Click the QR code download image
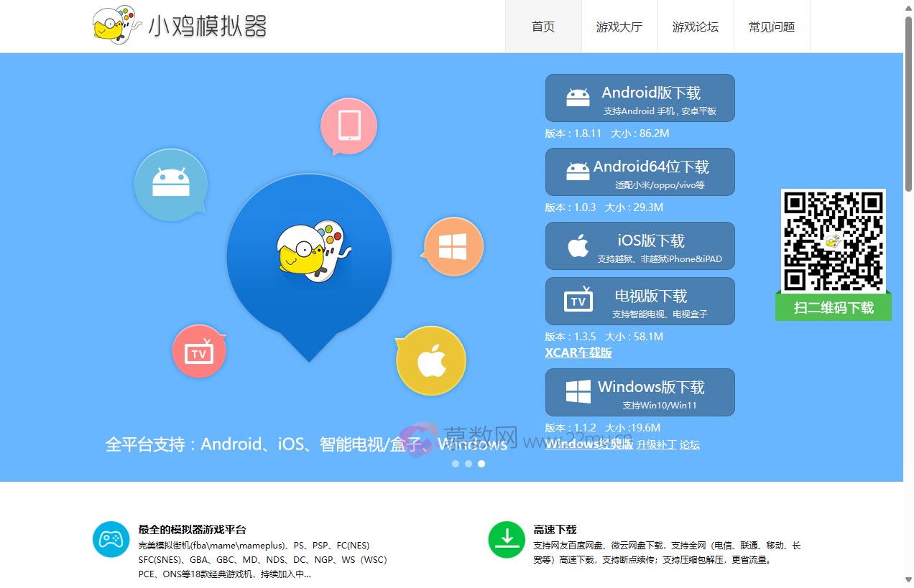 pos(834,241)
